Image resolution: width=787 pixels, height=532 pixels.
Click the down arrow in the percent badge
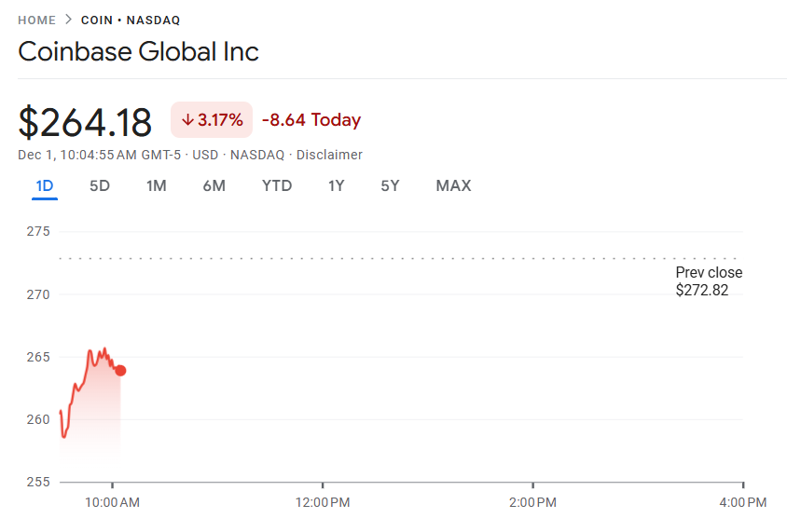[187, 120]
